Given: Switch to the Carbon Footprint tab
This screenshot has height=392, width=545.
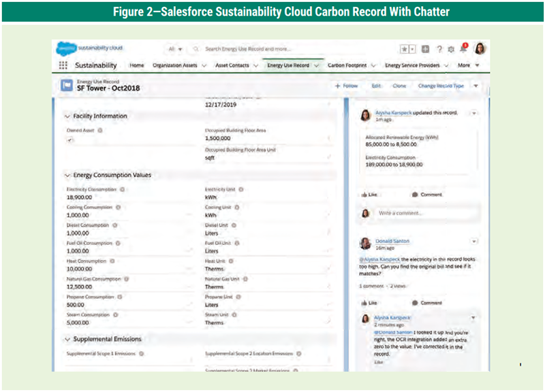Looking at the screenshot, I should click(x=349, y=65).
